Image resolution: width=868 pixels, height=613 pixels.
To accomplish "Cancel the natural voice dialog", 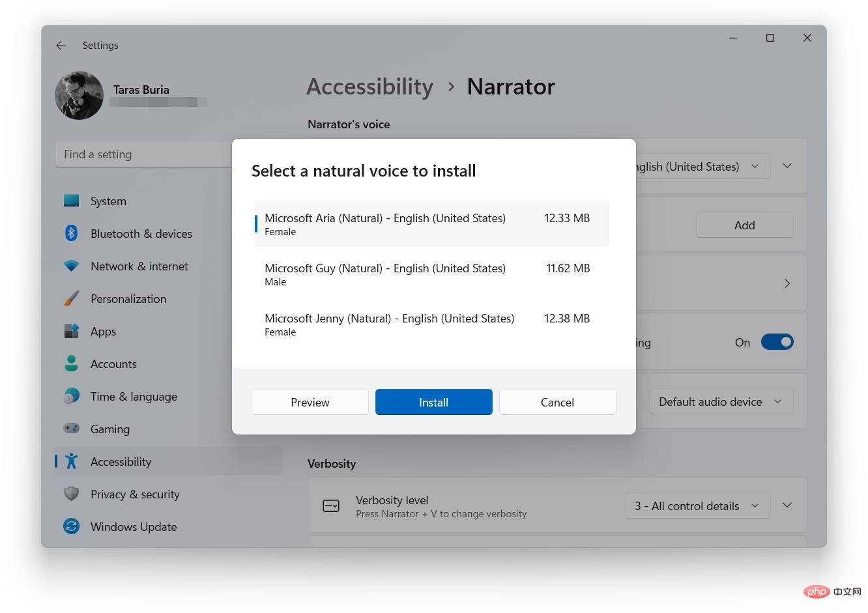I will click(557, 402).
